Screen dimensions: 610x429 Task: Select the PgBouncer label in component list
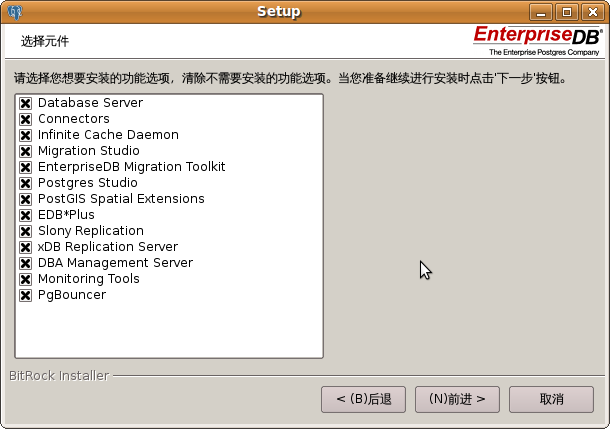[72, 295]
